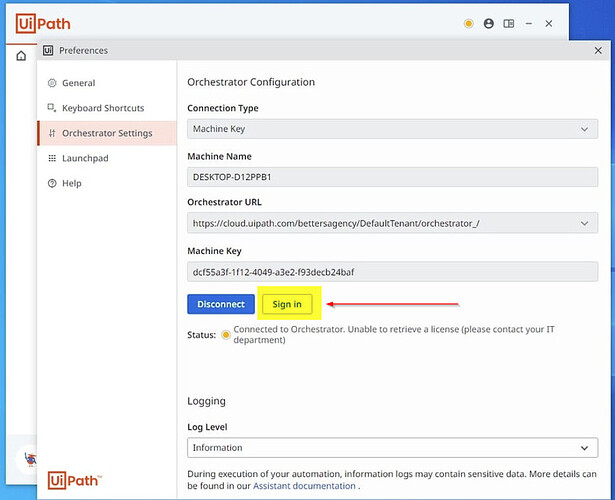
Task: Click the Sign in button
Action: [287, 304]
